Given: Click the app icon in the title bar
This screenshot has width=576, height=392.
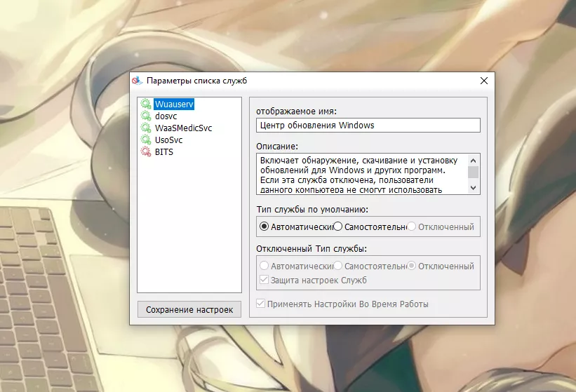Looking at the screenshot, I should pyautogui.click(x=138, y=81).
